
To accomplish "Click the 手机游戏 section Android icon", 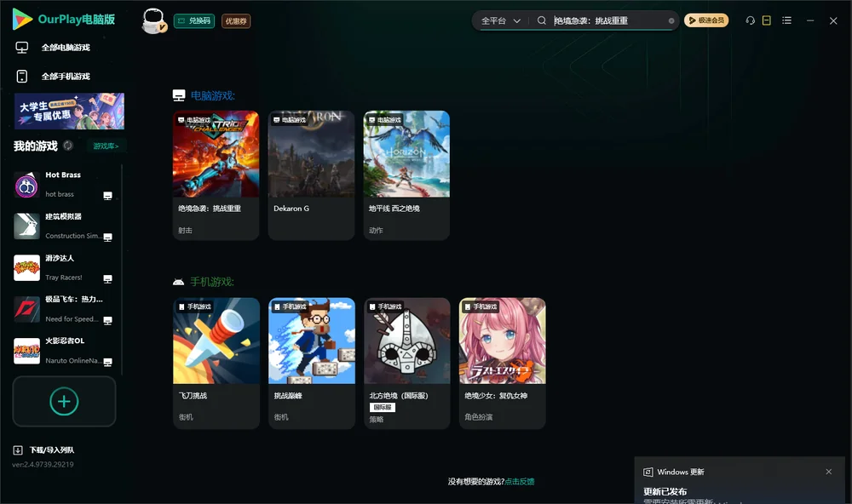I will tap(178, 282).
